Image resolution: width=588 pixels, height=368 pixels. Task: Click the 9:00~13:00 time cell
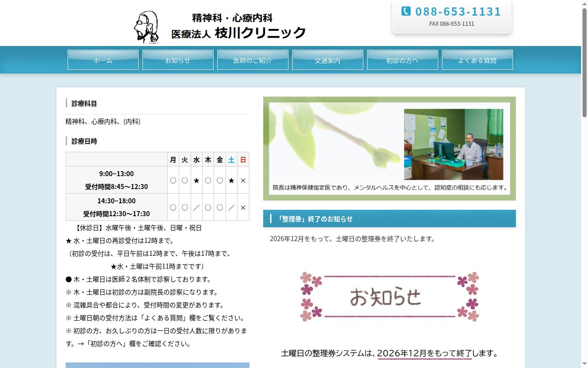[117, 180]
